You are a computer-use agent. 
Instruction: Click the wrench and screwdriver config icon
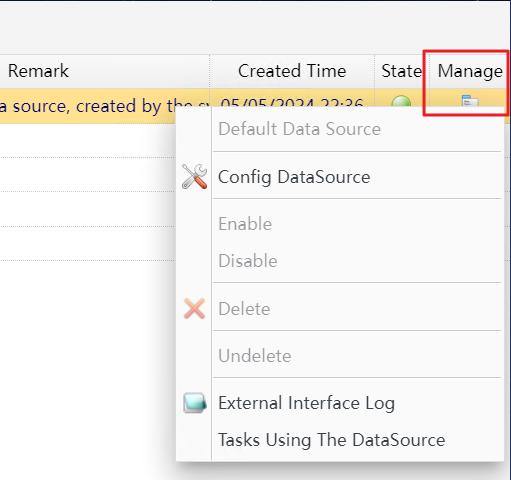(194, 177)
